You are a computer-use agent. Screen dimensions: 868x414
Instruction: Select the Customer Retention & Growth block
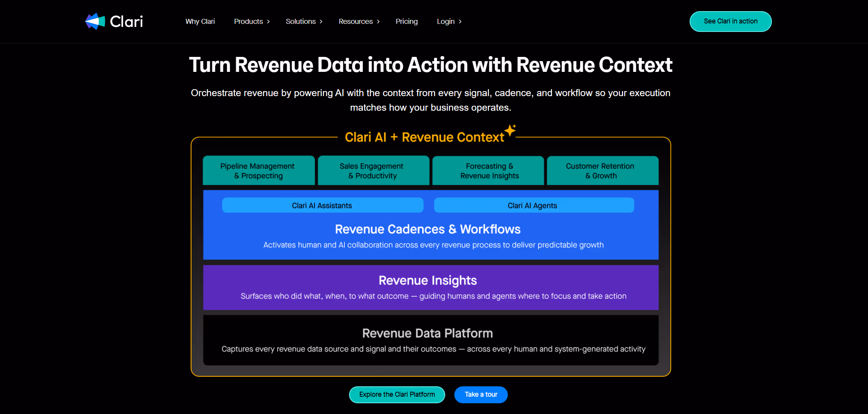[x=602, y=170]
